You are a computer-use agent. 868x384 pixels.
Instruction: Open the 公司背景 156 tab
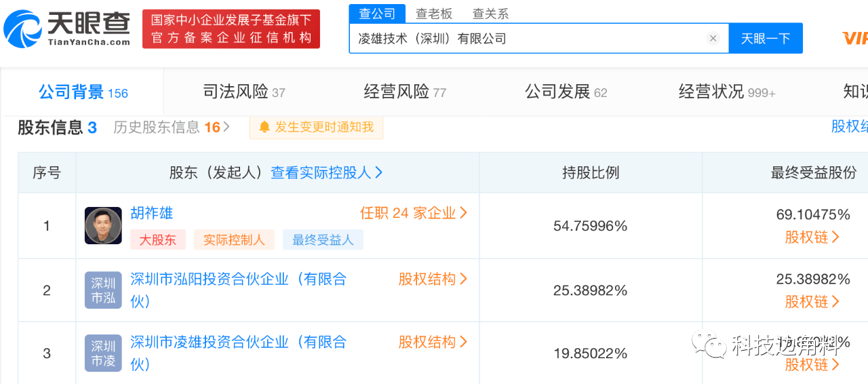[83, 92]
